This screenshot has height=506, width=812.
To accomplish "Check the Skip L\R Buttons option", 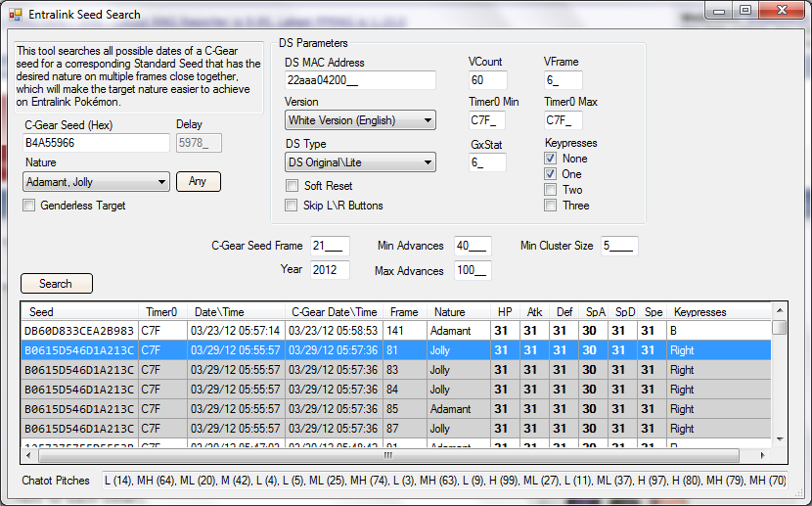I will 292,206.
